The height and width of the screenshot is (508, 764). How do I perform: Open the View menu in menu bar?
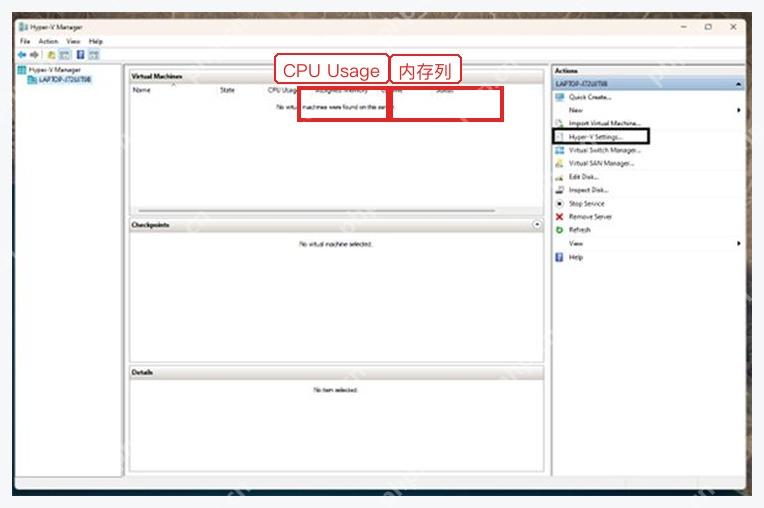click(73, 41)
